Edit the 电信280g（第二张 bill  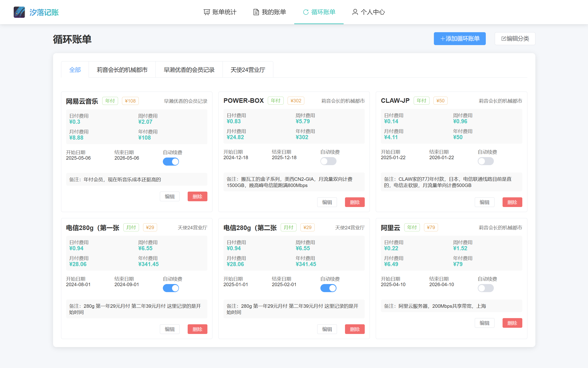(x=327, y=329)
